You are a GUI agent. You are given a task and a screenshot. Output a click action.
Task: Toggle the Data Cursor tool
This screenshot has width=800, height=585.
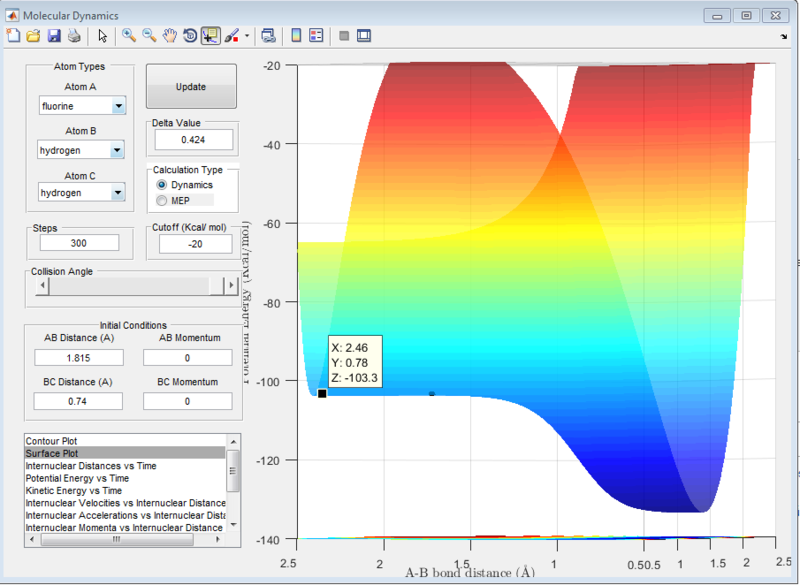[211, 36]
